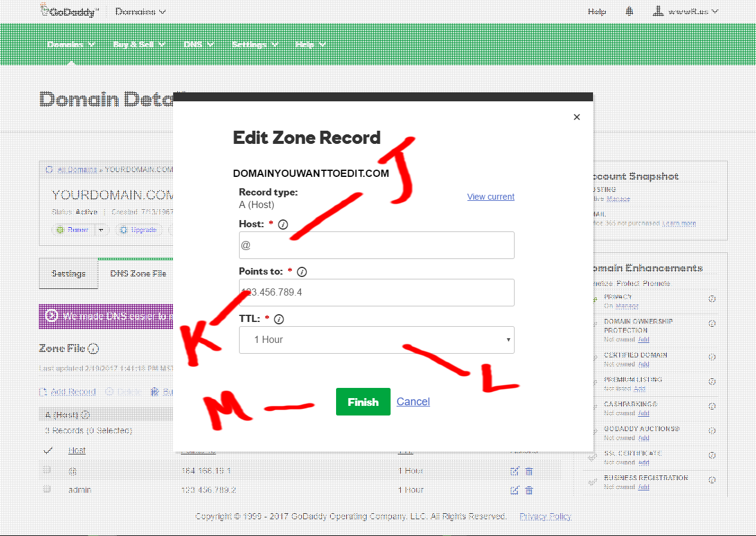Click the View current link
756x536 pixels.
tap(491, 197)
